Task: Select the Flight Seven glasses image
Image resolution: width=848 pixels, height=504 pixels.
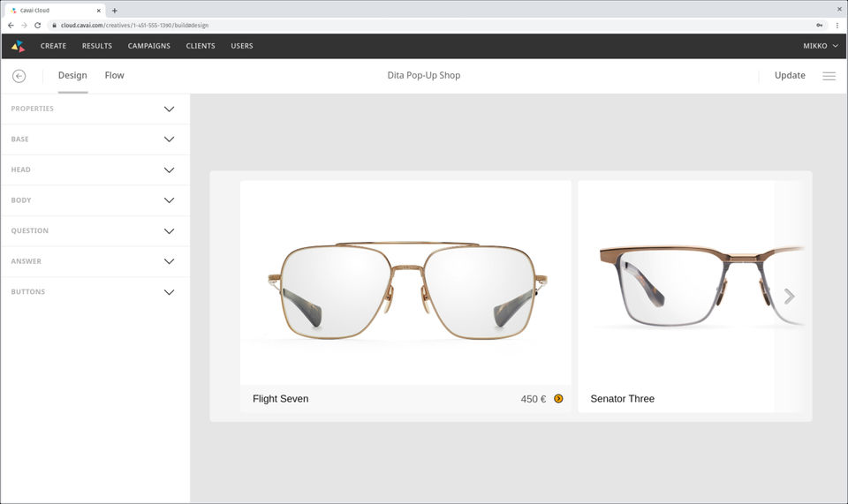Action: pyautogui.click(x=405, y=283)
